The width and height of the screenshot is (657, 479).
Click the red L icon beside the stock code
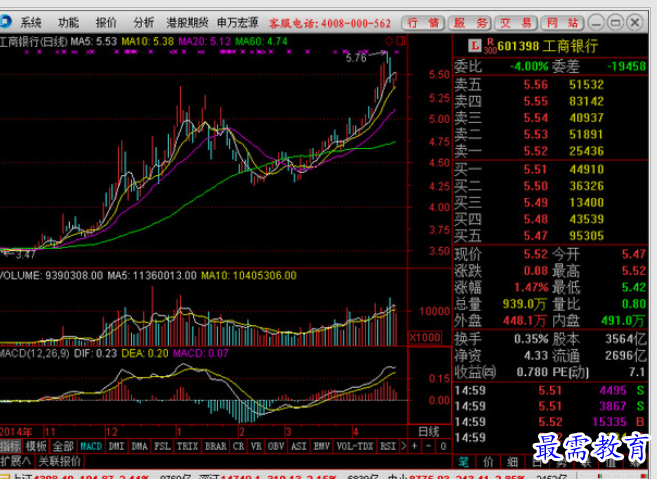click(474, 45)
